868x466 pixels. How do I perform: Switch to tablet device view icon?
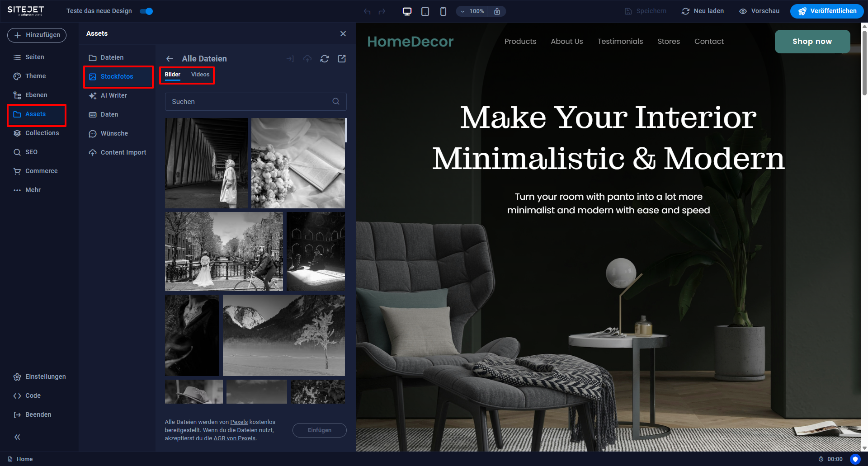pos(425,11)
